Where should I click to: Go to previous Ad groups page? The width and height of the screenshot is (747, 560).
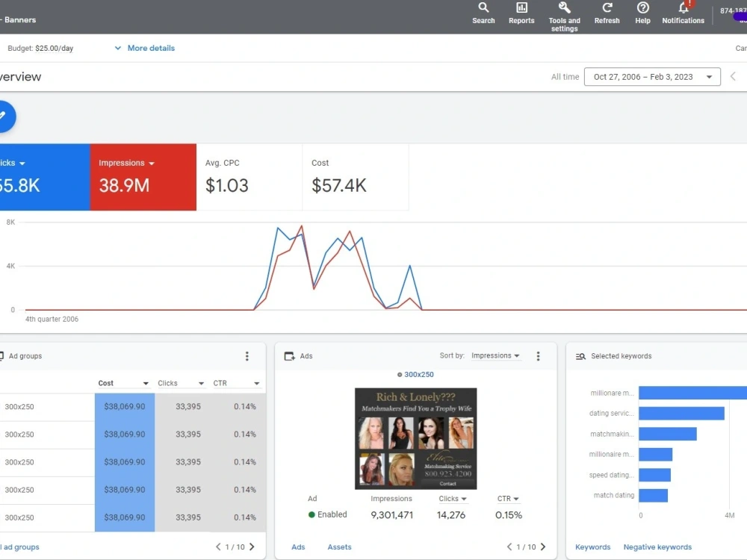(x=218, y=547)
